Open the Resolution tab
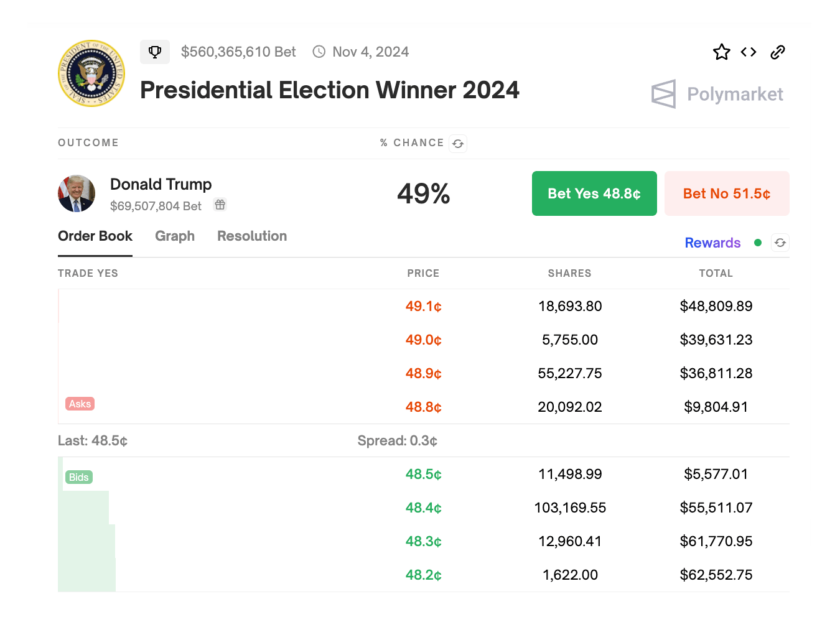This screenshot has height=622, width=840. pos(252,236)
